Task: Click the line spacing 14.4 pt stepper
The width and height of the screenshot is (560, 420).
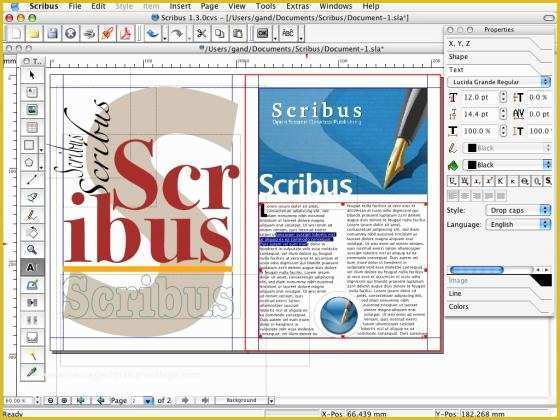Action: coord(503,114)
